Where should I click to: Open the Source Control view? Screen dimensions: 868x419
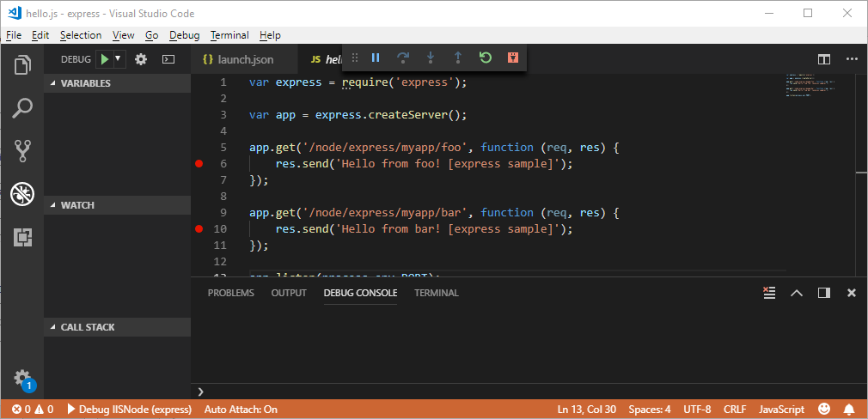(21, 151)
